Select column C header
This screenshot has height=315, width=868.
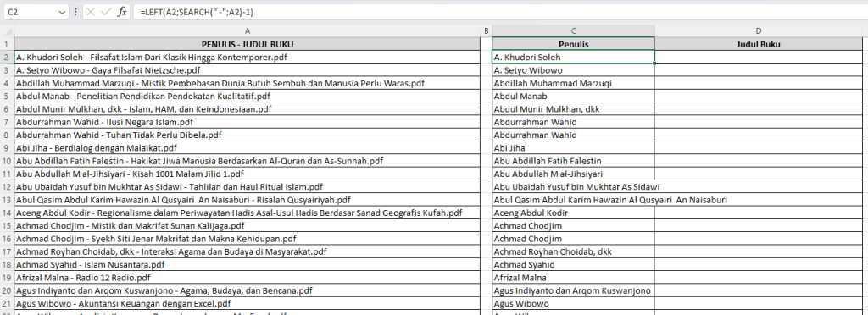(x=573, y=31)
